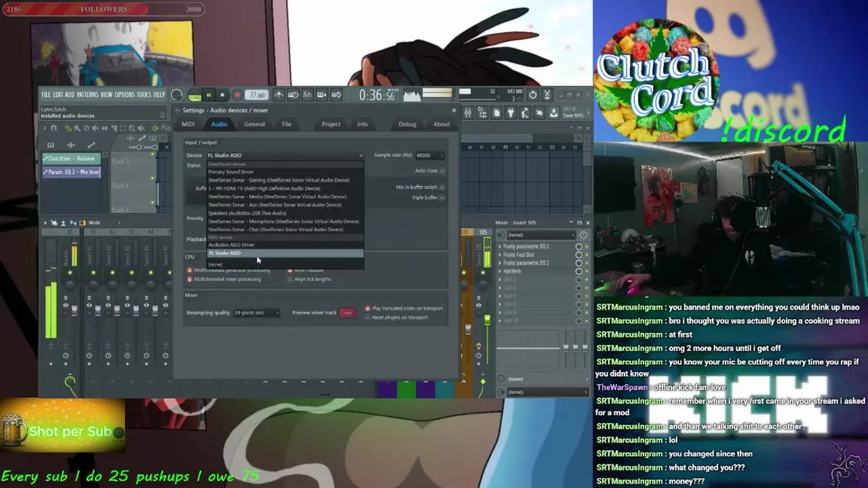Toggle Mix in buffer switch option
The image size is (868, 488).
[441, 187]
